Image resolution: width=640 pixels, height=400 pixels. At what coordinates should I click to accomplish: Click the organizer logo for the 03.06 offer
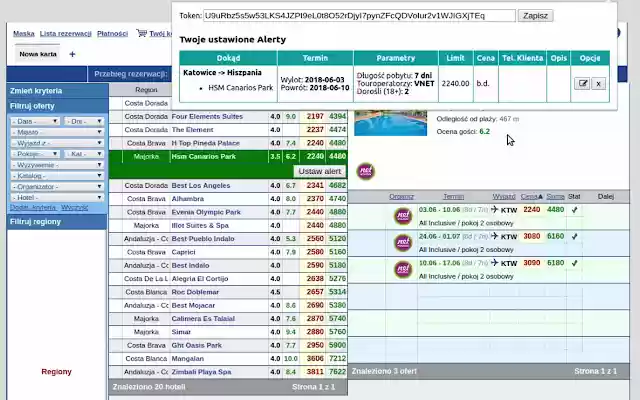pos(402,216)
